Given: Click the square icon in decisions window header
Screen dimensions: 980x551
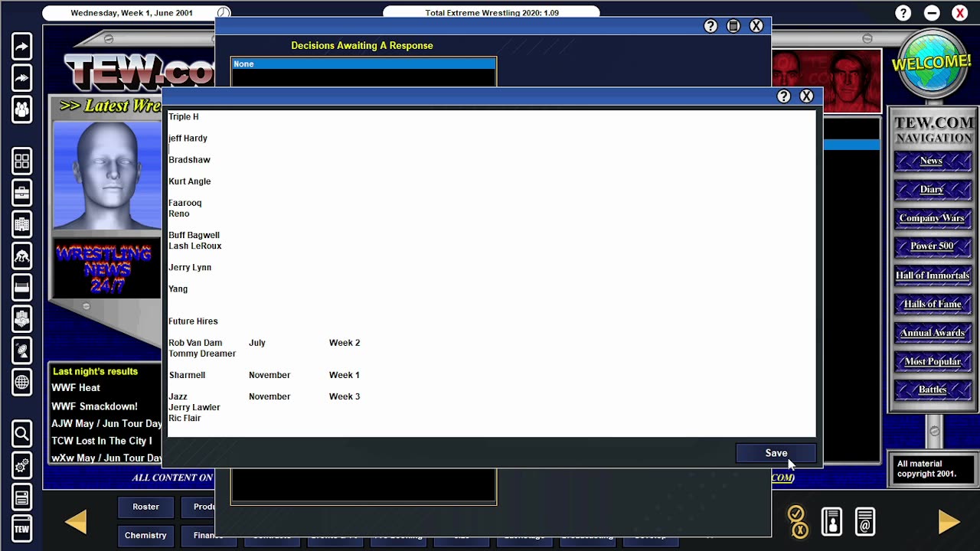Looking at the screenshot, I should pyautogui.click(x=733, y=26).
